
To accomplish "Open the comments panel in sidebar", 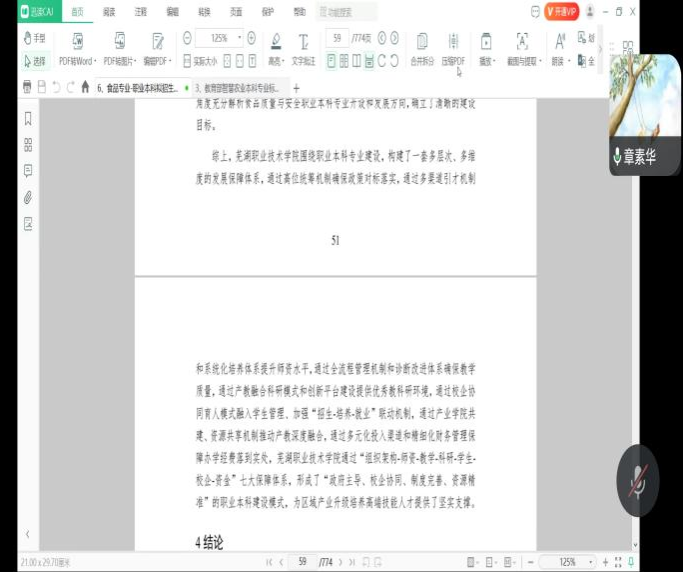I will click(28, 170).
